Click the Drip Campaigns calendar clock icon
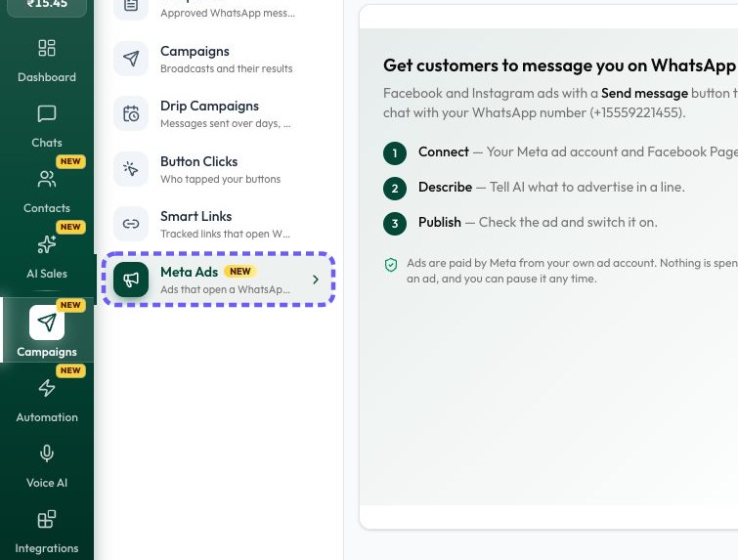The image size is (738, 560). coord(131,114)
